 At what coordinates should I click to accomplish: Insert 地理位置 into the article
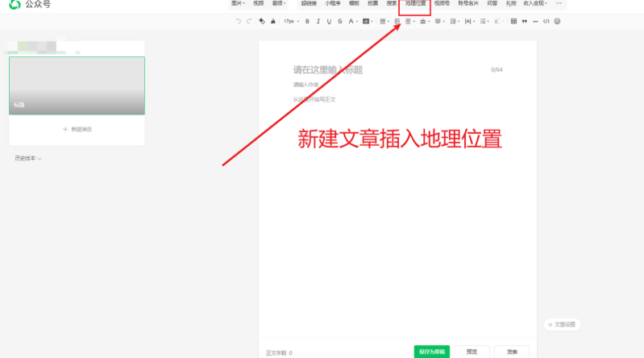pos(415,3)
